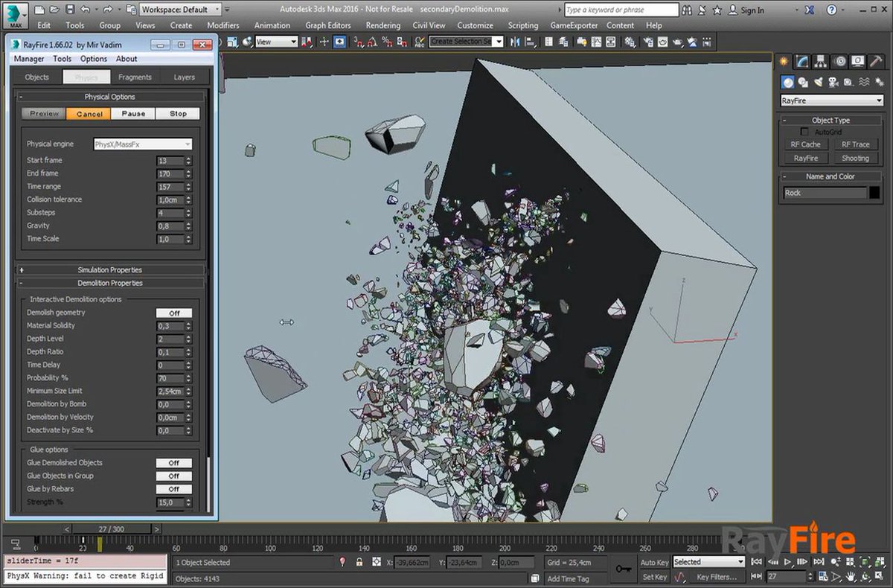
Task: Click the Cancel simulation button
Action: tap(89, 114)
